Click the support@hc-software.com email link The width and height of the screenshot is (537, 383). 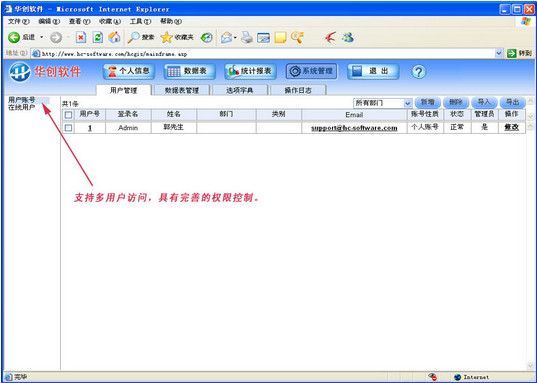pos(354,128)
